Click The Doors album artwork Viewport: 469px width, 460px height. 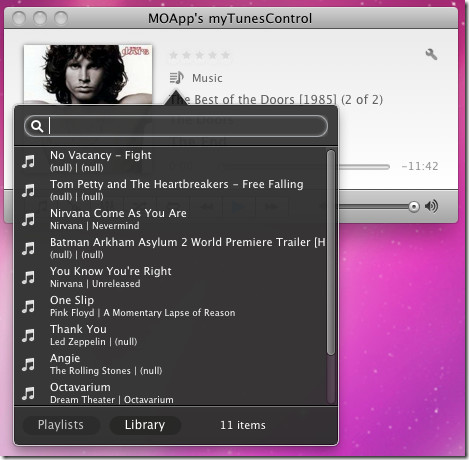88,74
